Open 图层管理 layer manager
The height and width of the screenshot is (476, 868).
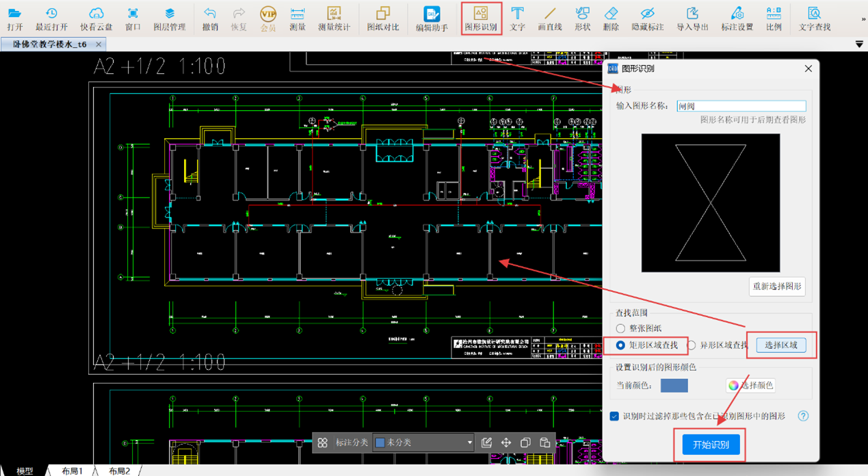click(x=170, y=18)
